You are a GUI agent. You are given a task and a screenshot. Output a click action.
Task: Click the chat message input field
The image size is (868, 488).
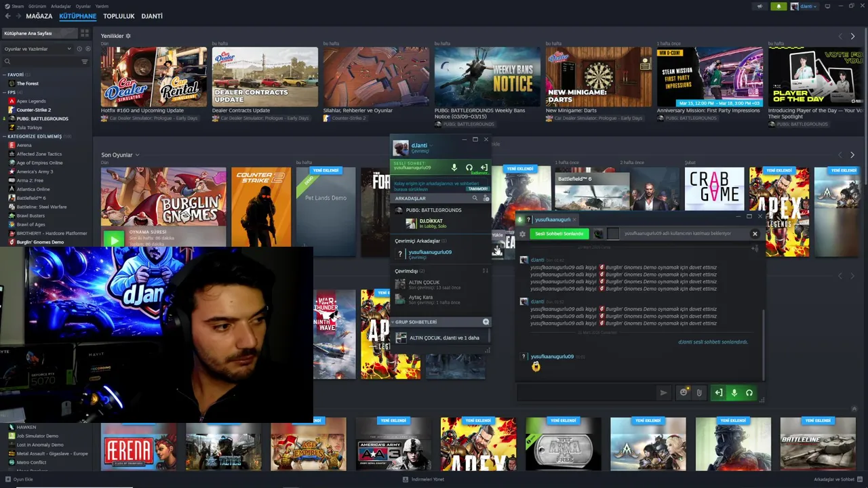coord(587,392)
